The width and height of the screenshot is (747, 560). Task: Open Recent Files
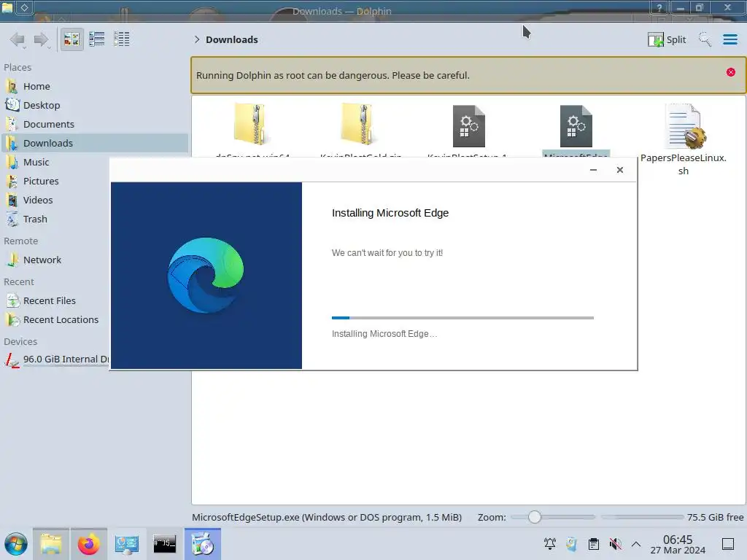click(55, 301)
